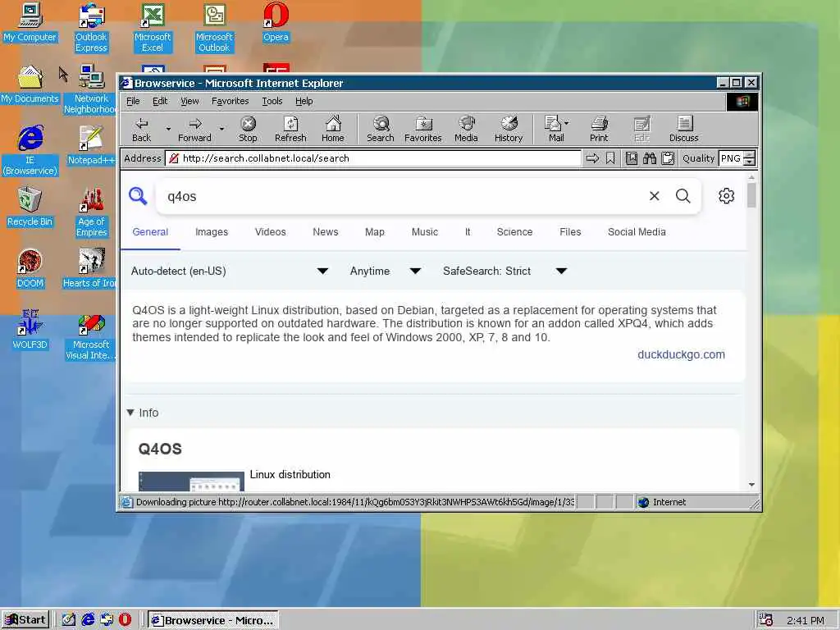Click the clipboard icon near Quality
This screenshot has height=630, width=840.
668,158
